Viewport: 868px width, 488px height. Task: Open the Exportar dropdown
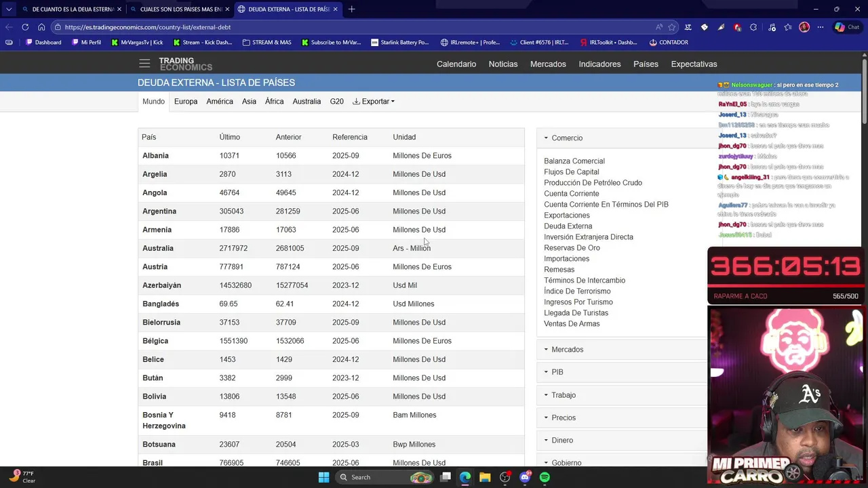click(374, 101)
